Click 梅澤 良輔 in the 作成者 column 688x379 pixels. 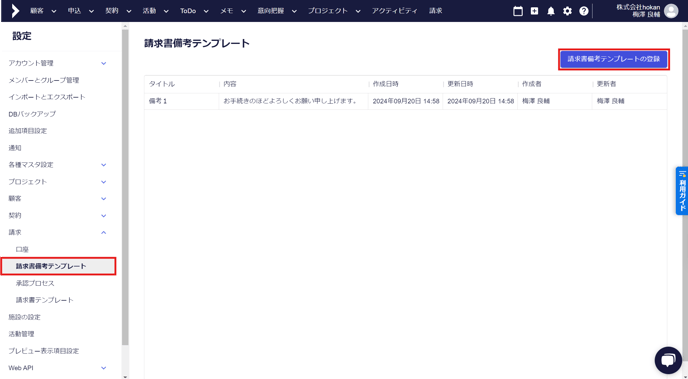coord(536,101)
